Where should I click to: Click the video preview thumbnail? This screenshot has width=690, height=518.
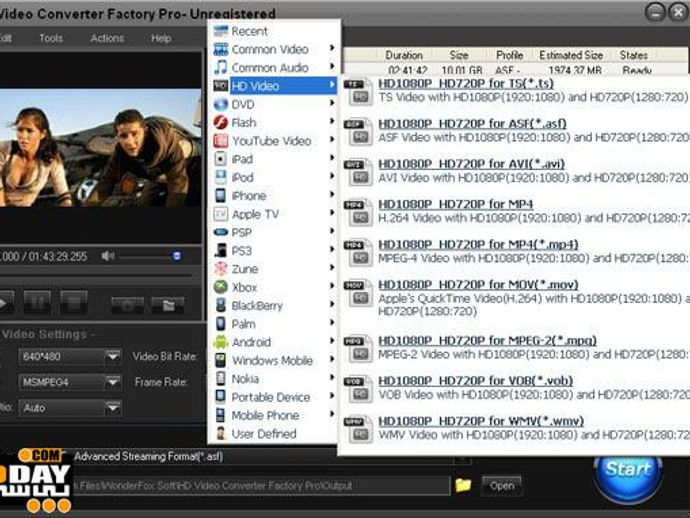[x=100, y=147]
